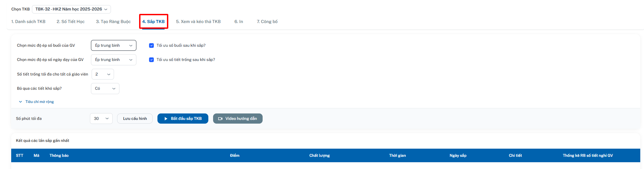644x169 pixels.
Task: Go to the 3. Tạo Ràng Buộc tab
Action: pyautogui.click(x=113, y=22)
